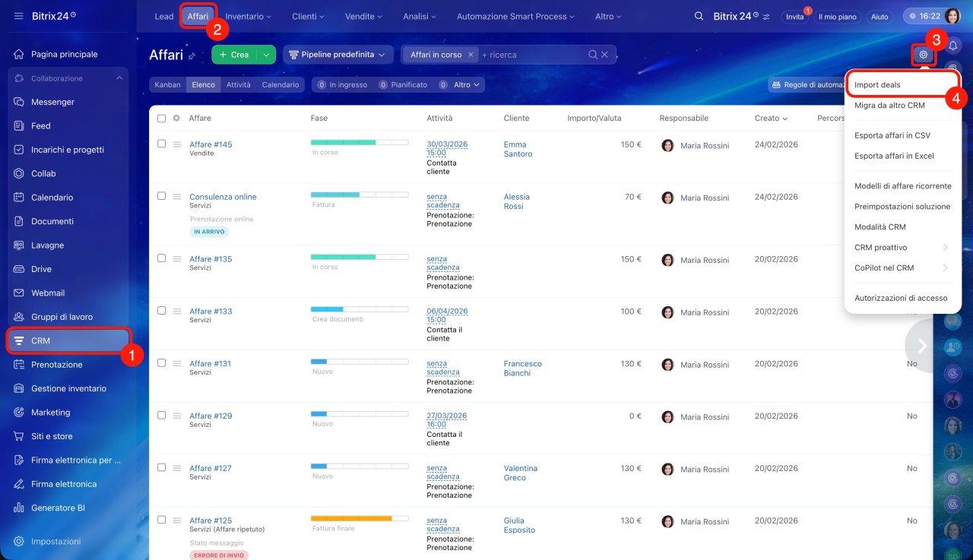Switch to the Kanban view tab

pyautogui.click(x=167, y=85)
